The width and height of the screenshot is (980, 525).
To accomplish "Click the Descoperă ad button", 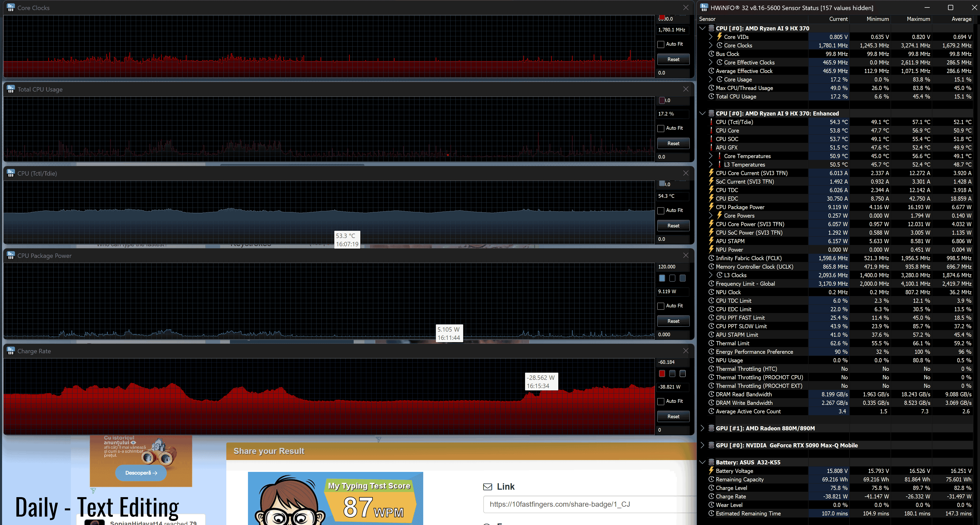I will pos(141,473).
